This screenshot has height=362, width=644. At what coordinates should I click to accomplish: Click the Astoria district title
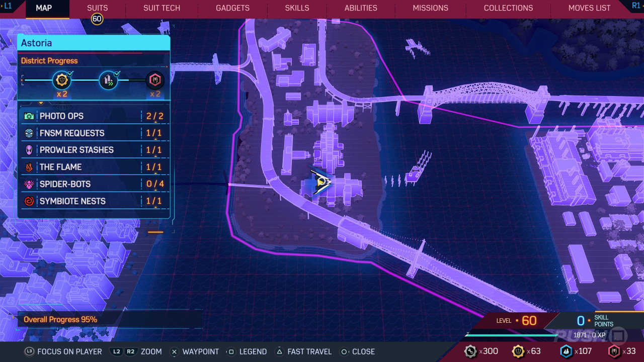(36, 43)
